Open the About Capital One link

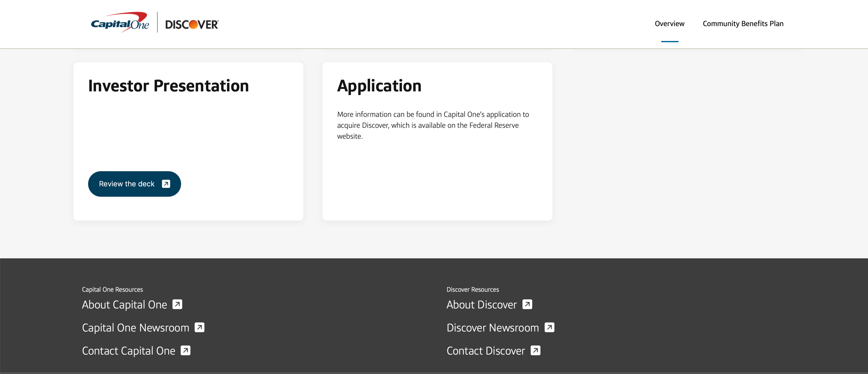tap(124, 304)
